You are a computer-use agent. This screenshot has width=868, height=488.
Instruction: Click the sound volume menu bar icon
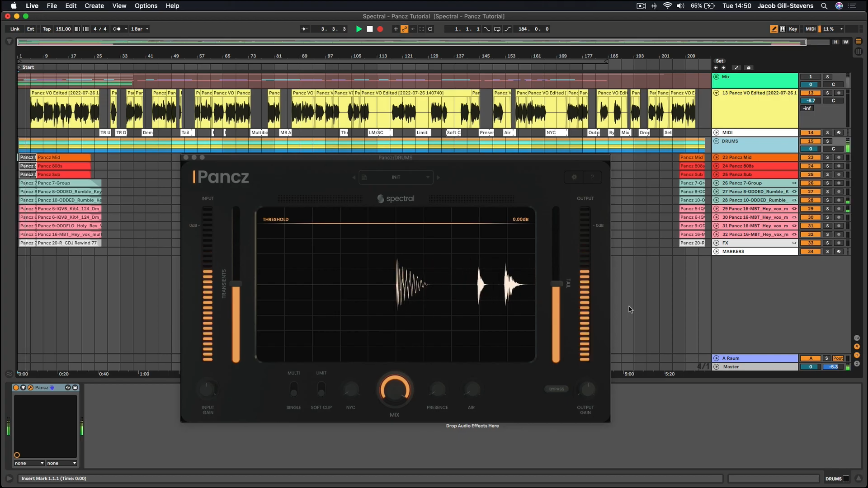(x=680, y=6)
